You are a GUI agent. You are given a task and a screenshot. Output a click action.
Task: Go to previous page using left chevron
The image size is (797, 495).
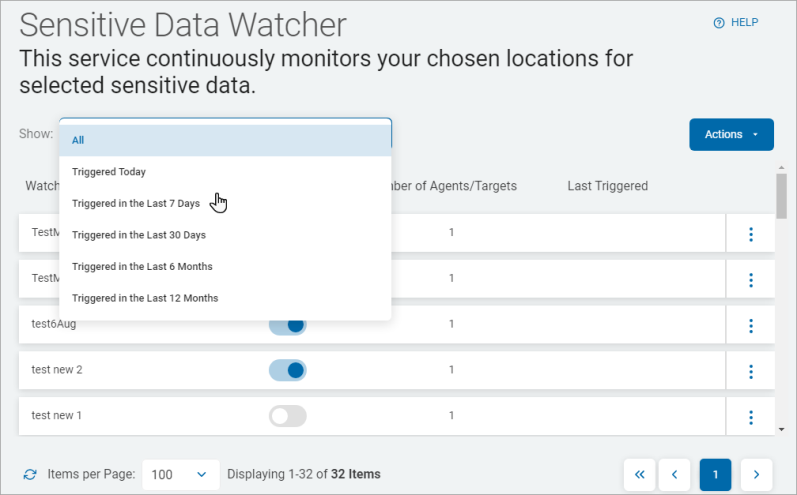tap(675, 474)
